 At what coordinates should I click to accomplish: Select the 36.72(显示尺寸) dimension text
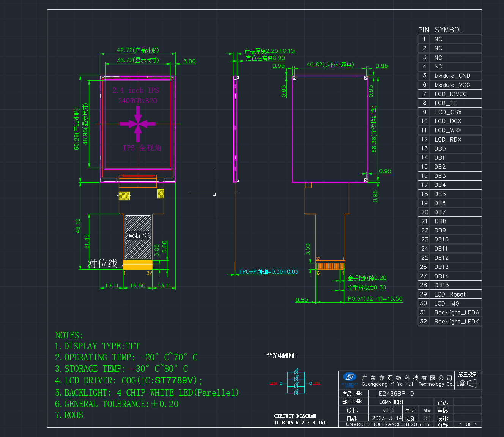138,60
